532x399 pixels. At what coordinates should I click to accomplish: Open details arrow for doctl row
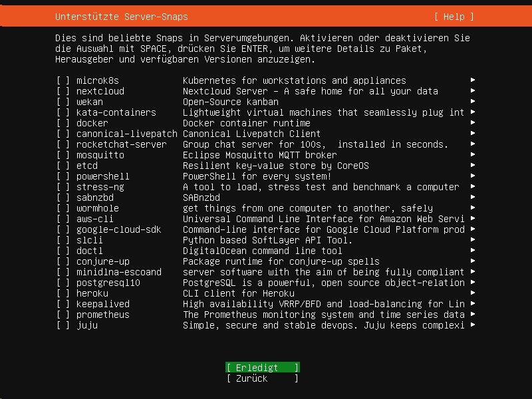(x=472, y=251)
